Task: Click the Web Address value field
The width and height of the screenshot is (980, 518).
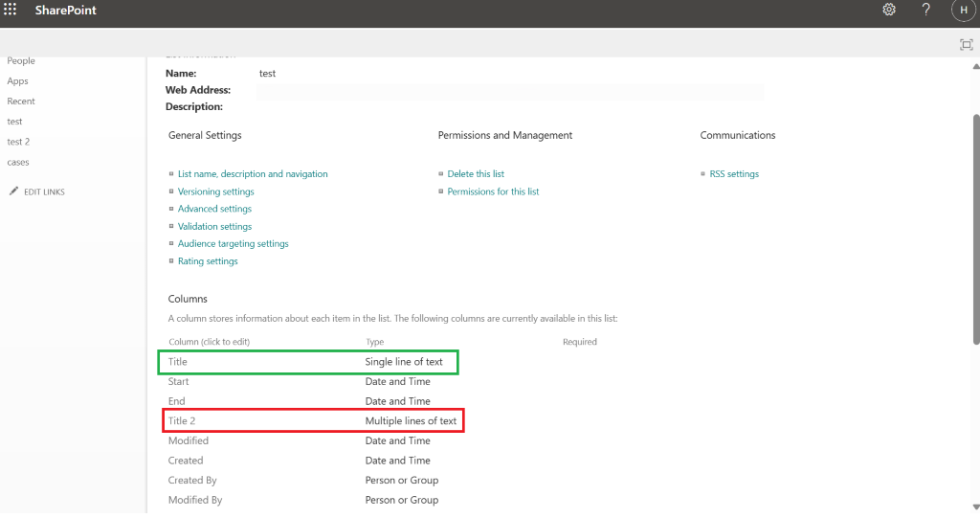Action: point(510,91)
